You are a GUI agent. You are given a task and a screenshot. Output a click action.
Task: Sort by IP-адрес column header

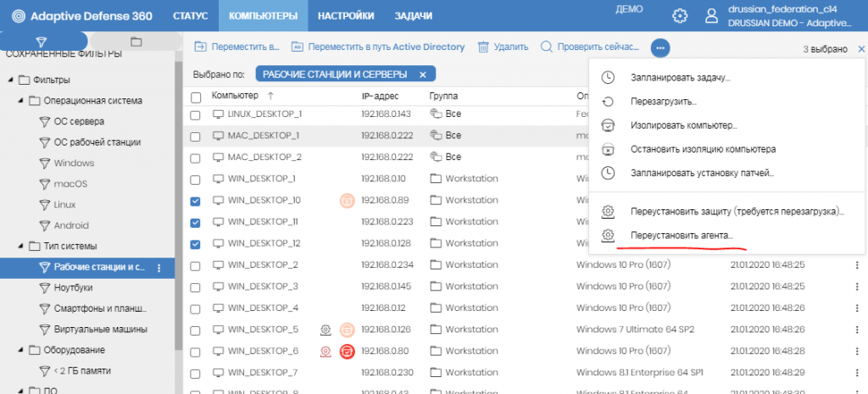(381, 96)
